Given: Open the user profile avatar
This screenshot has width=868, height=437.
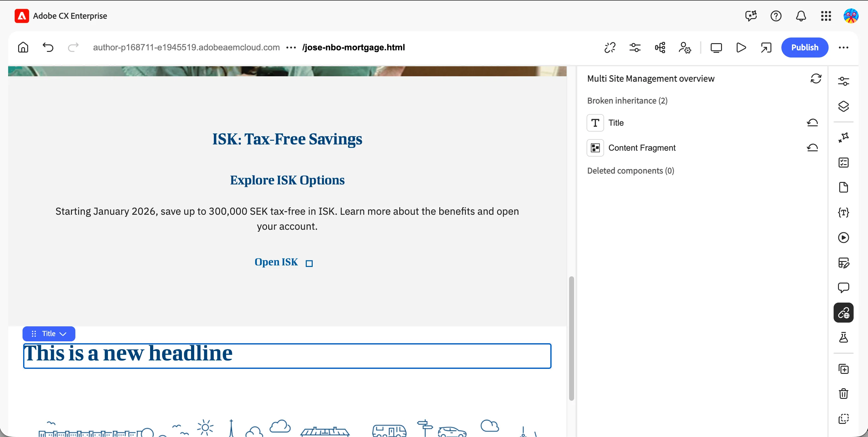Looking at the screenshot, I should (851, 16).
